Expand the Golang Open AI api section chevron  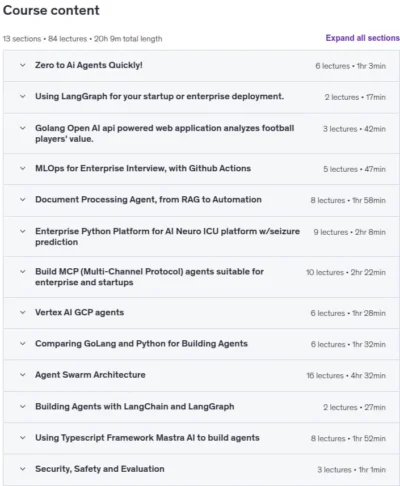pos(23,128)
